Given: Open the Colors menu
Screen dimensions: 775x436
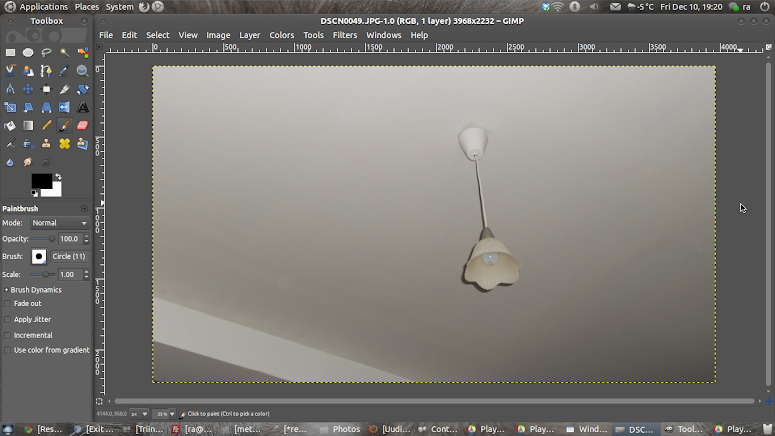Looking at the screenshot, I should point(282,35).
